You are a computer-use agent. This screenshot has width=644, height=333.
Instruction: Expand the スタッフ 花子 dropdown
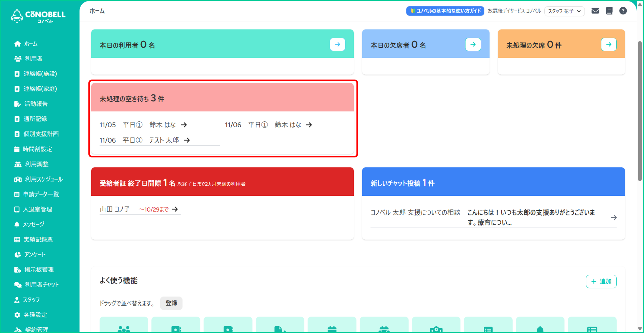(x=564, y=11)
